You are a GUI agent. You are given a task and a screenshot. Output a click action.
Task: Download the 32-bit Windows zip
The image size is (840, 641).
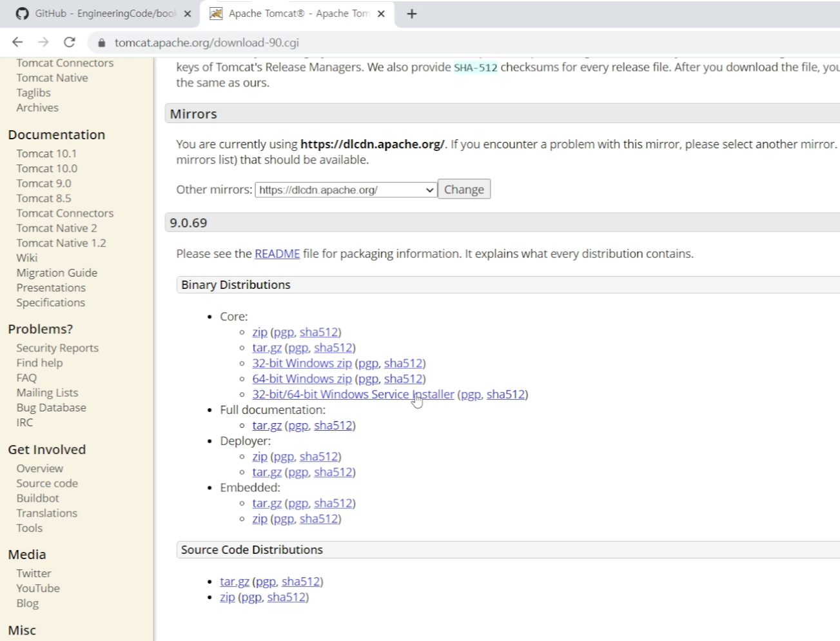(302, 363)
